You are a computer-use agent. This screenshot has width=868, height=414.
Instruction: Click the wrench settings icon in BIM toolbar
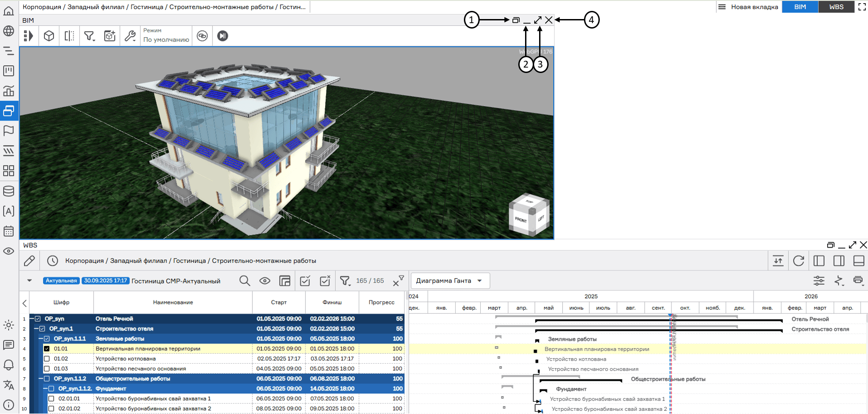130,36
